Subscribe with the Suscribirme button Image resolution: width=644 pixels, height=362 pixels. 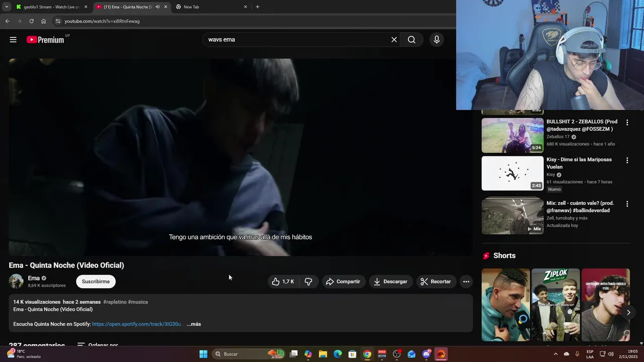tap(96, 282)
